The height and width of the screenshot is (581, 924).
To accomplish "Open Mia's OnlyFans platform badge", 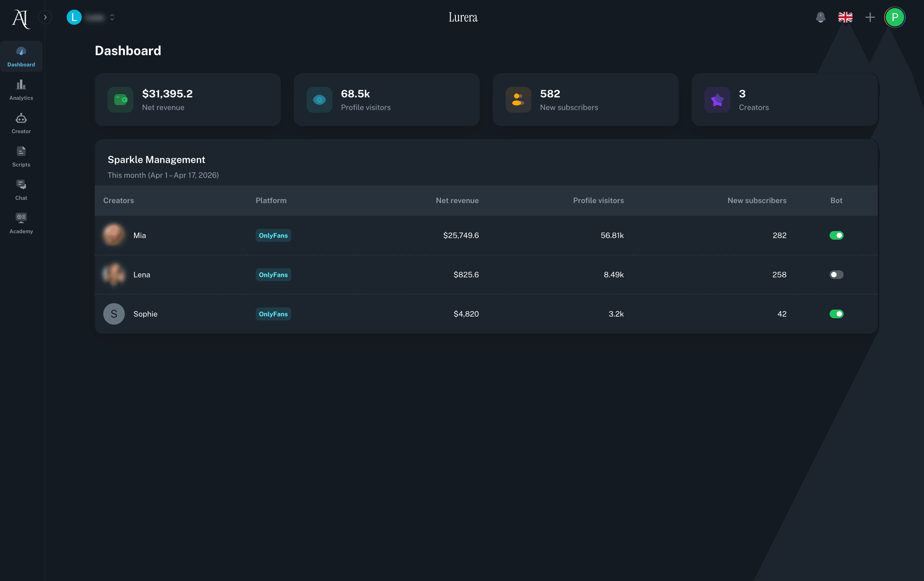I will coord(273,235).
